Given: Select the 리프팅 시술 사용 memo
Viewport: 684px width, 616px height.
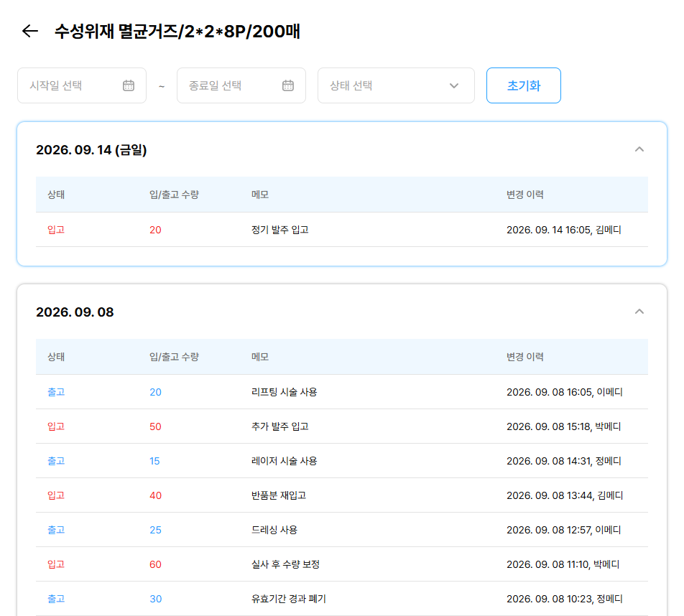Looking at the screenshot, I should (x=284, y=392).
